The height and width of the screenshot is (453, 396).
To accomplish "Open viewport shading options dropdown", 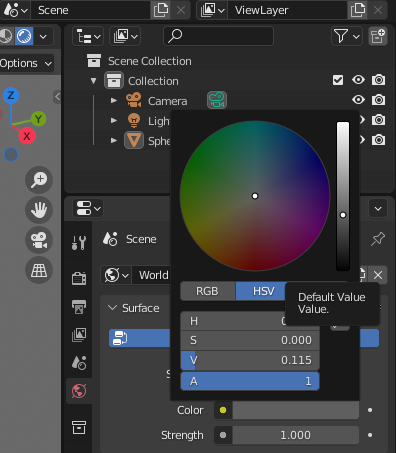I will click(x=43, y=36).
